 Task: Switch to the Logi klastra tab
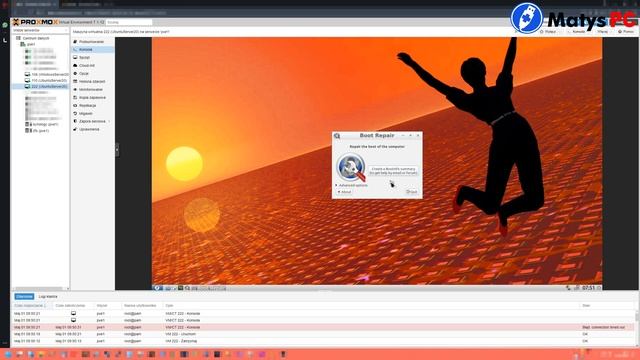[x=48, y=296]
